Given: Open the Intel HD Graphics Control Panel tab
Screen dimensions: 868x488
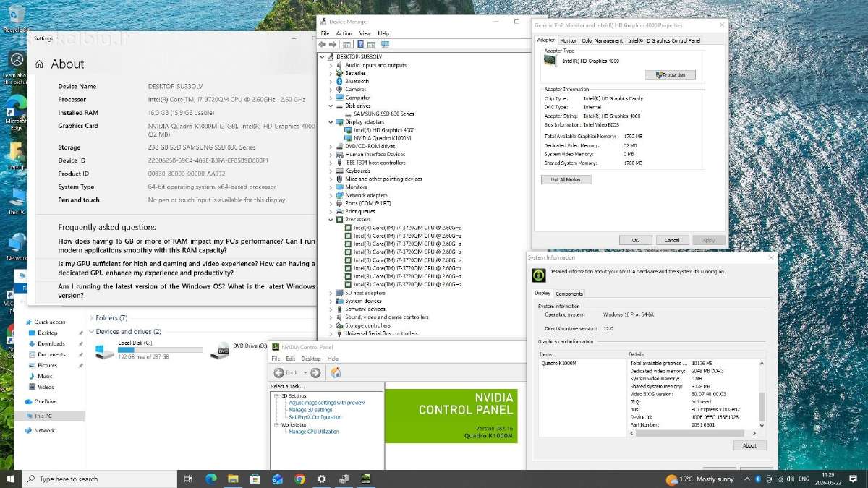Looking at the screenshot, I should pyautogui.click(x=664, y=41).
